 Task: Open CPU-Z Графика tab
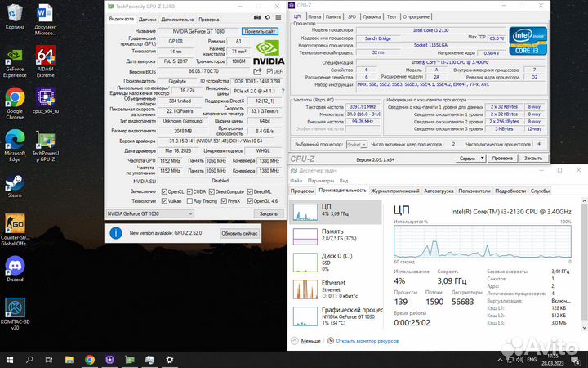[x=372, y=16]
